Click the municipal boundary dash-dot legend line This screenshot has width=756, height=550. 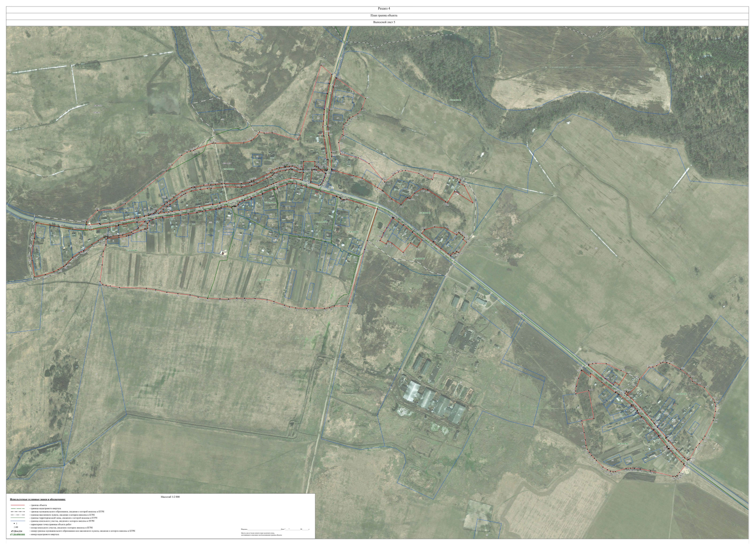coord(17,511)
